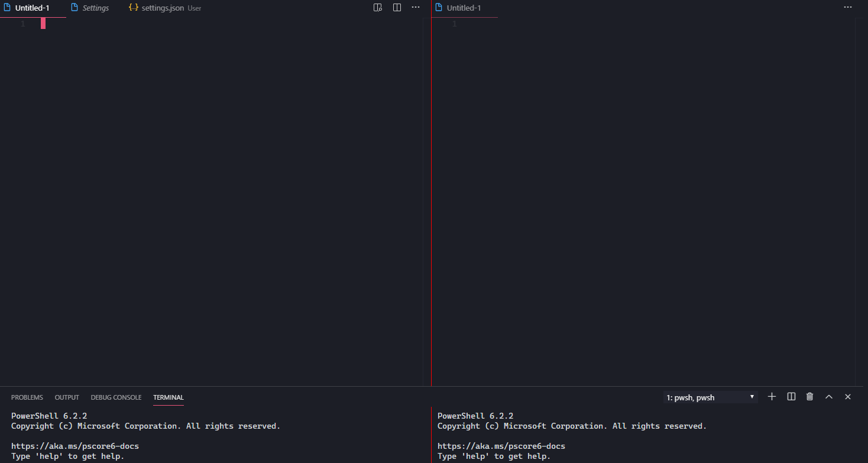Switch to the PROBLEMS panel
Viewport: 868px width, 463px height.
coord(27,397)
